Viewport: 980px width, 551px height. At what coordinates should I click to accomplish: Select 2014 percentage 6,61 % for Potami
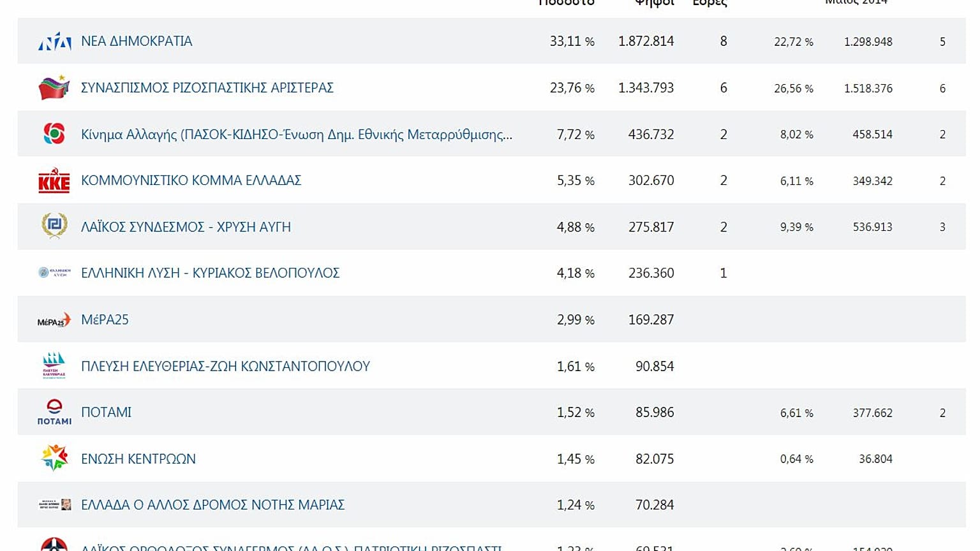tap(797, 413)
